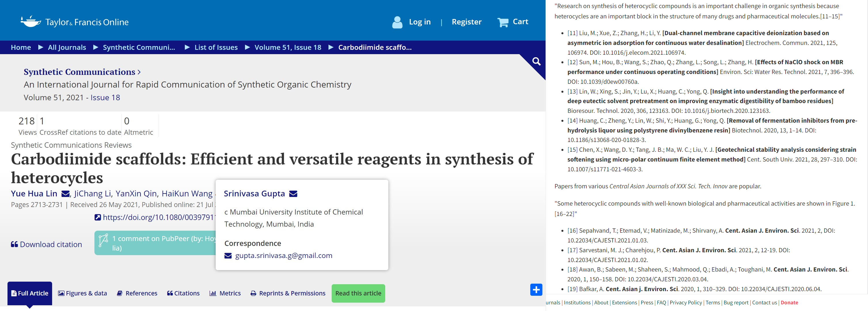
Task: Switch to the References tab
Action: pyautogui.click(x=137, y=293)
